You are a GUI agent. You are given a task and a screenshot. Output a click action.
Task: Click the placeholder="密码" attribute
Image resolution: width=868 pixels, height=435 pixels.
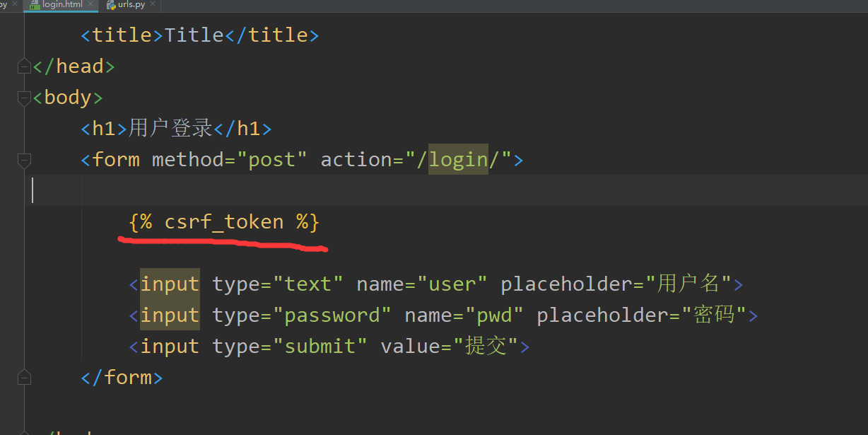tap(642, 315)
